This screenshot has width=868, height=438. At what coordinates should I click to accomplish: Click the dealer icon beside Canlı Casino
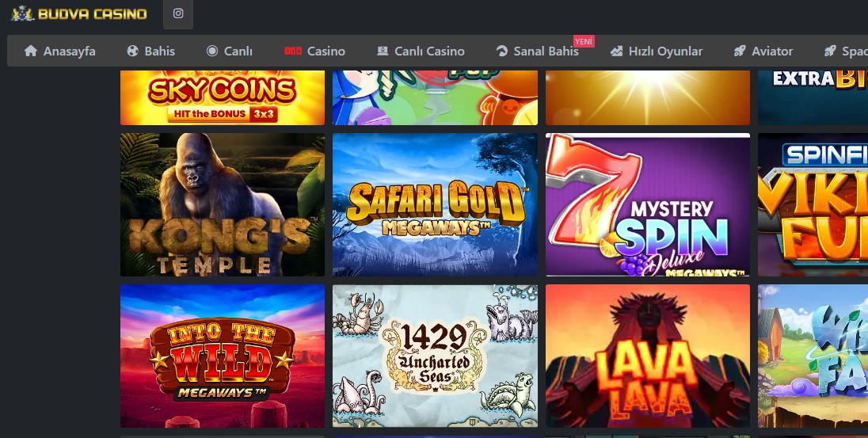pos(383,51)
